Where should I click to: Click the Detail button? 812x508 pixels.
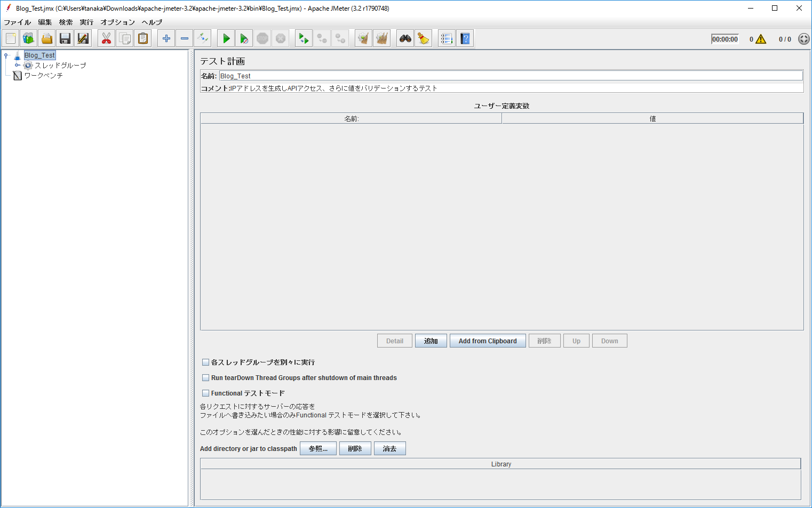(395, 341)
